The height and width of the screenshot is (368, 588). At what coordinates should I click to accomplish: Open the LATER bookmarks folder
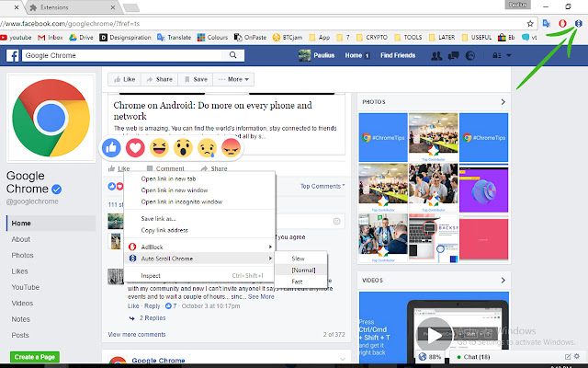tap(442, 37)
